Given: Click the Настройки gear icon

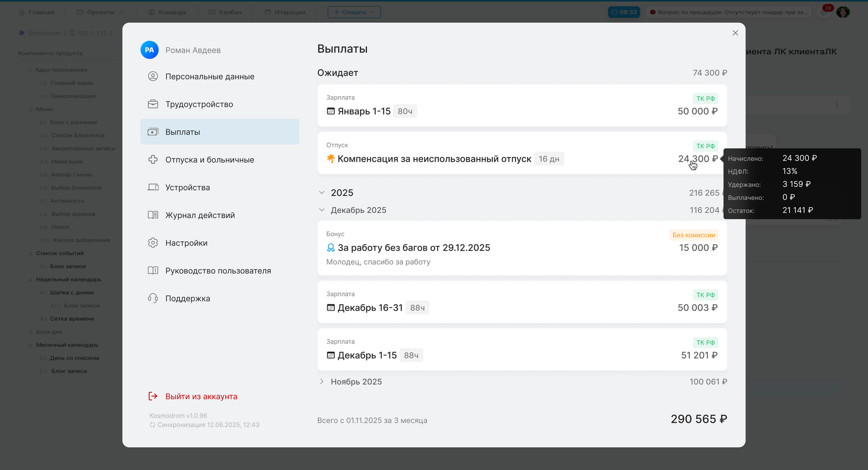Looking at the screenshot, I should pyautogui.click(x=153, y=243).
